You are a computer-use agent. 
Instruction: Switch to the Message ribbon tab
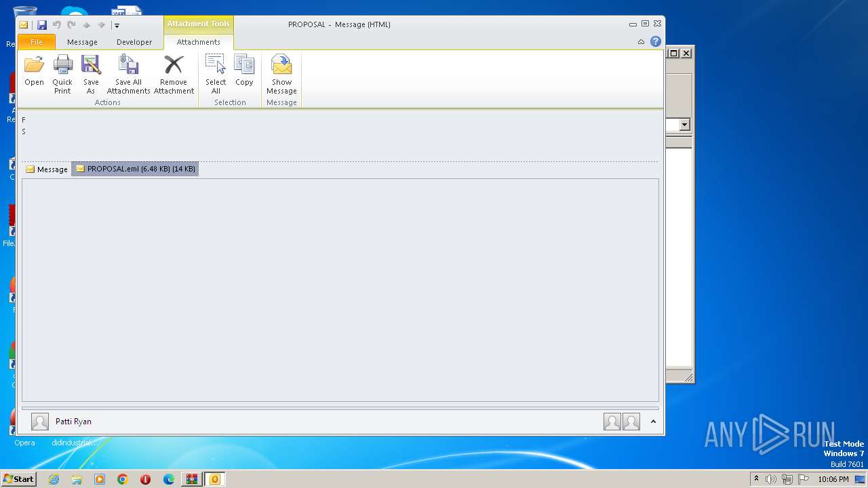click(x=82, y=42)
